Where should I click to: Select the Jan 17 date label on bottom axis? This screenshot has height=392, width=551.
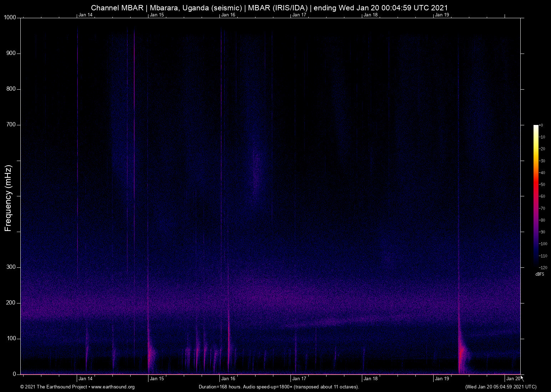[299, 378]
